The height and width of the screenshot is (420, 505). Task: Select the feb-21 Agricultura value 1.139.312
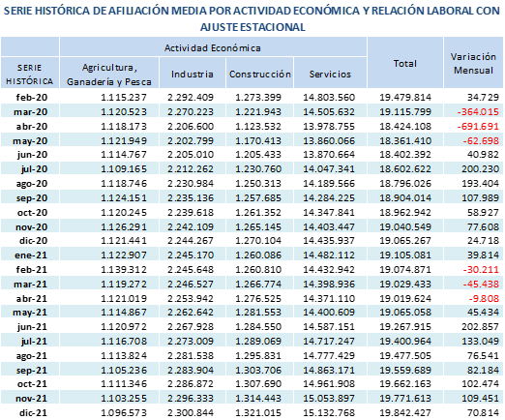coord(124,269)
